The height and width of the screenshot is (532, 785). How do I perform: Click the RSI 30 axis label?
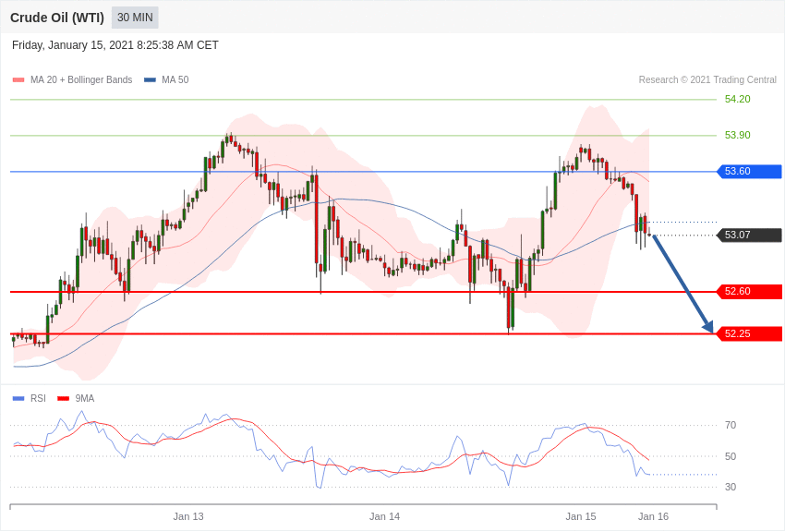(x=731, y=487)
